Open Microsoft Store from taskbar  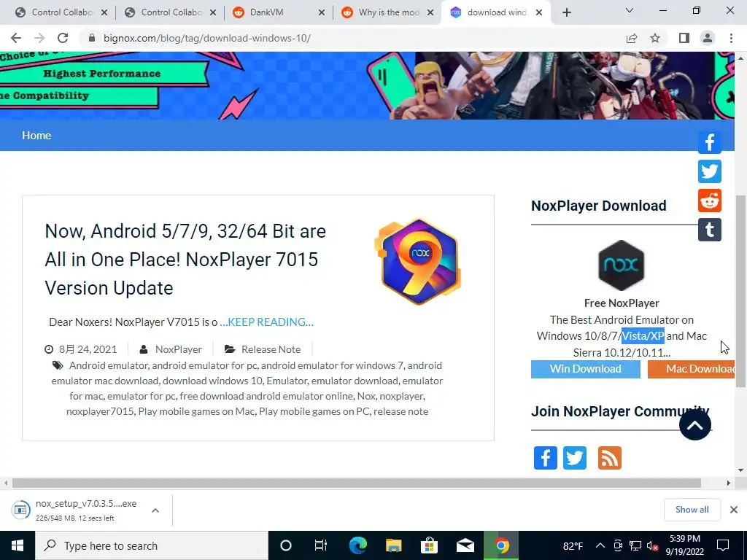[x=429, y=545]
